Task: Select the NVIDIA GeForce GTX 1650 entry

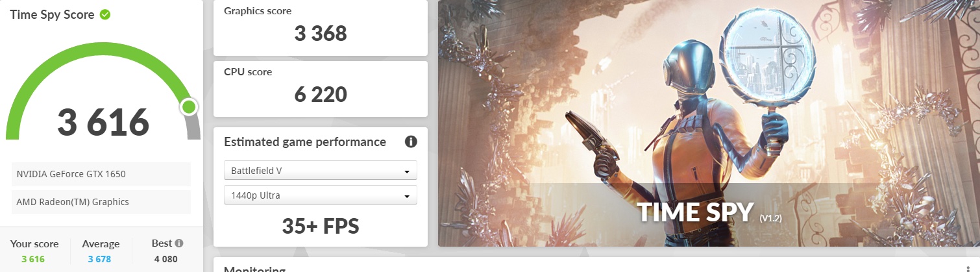Action: click(101, 174)
